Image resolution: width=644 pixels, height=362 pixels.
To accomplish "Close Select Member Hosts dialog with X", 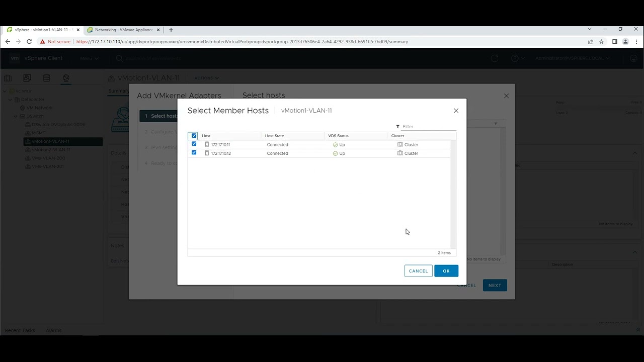I will (x=456, y=111).
